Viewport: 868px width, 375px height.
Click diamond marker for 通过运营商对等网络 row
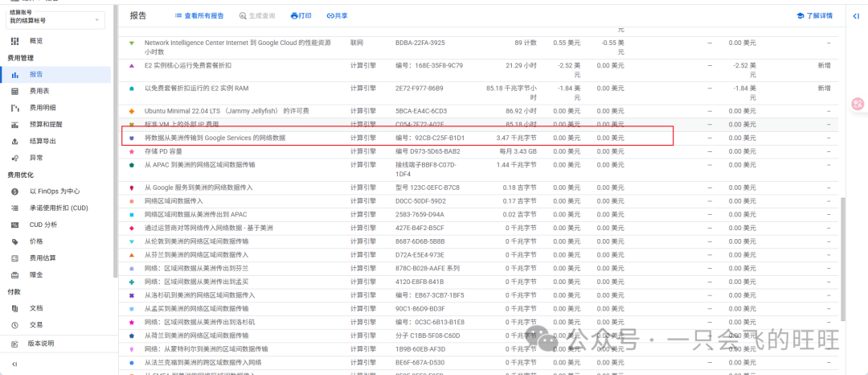(132, 228)
